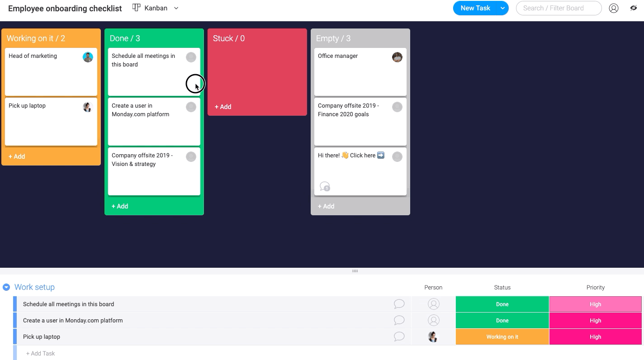Click the Status column header
The width and height of the screenshot is (644, 360).
tap(502, 288)
